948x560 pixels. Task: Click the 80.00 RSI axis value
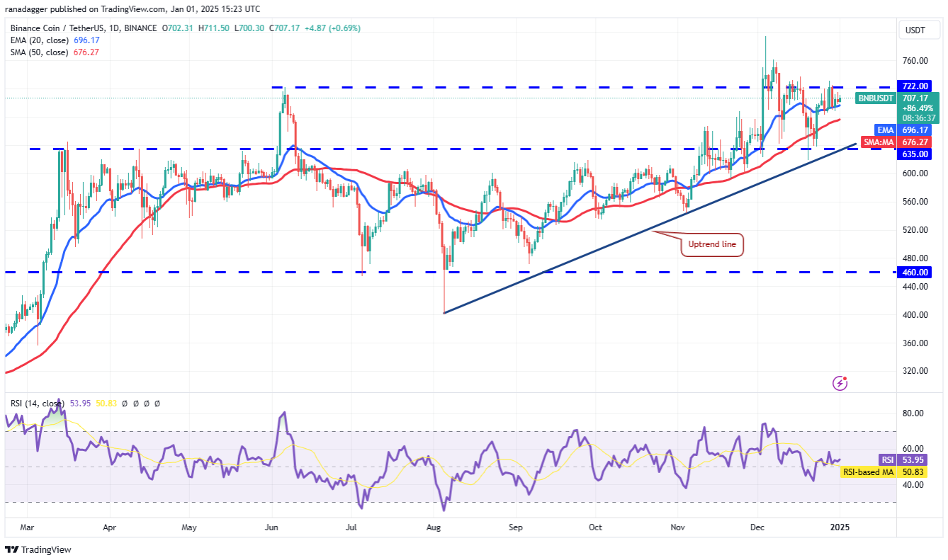913,413
